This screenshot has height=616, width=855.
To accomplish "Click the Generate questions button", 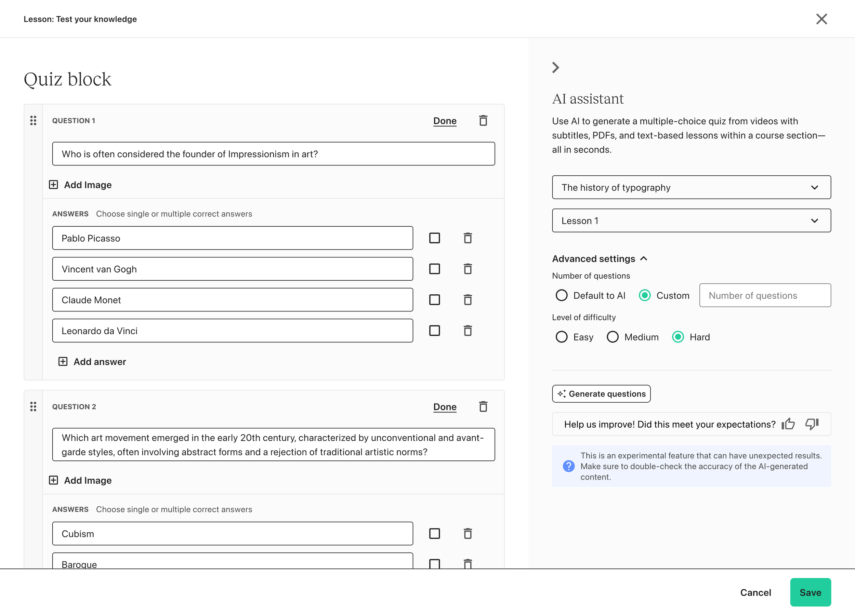I will coord(601,394).
